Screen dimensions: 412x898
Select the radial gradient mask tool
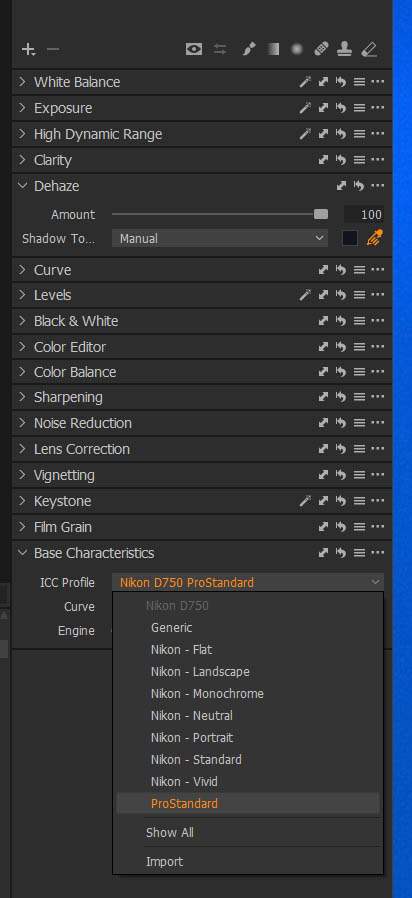[x=296, y=50]
